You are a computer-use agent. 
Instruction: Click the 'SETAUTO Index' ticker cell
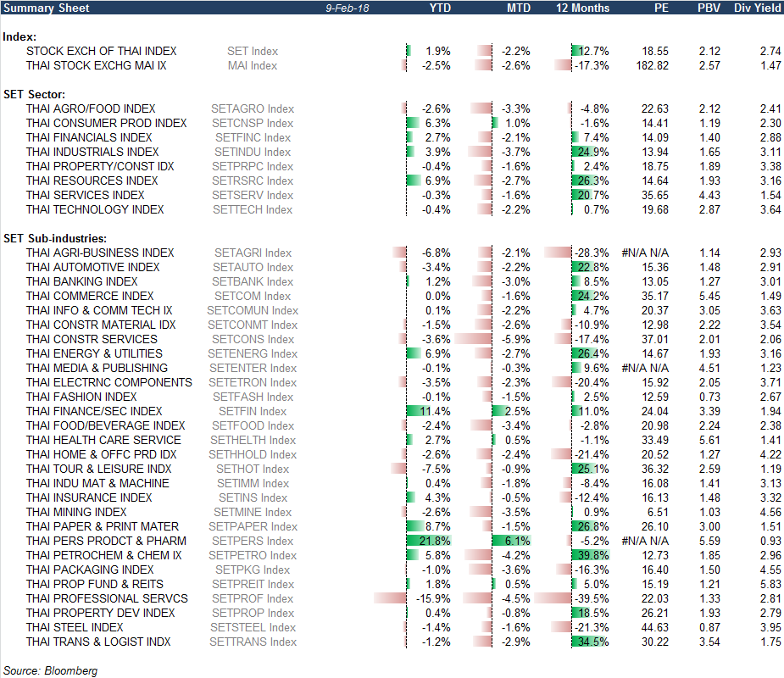[x=253, y=268]
